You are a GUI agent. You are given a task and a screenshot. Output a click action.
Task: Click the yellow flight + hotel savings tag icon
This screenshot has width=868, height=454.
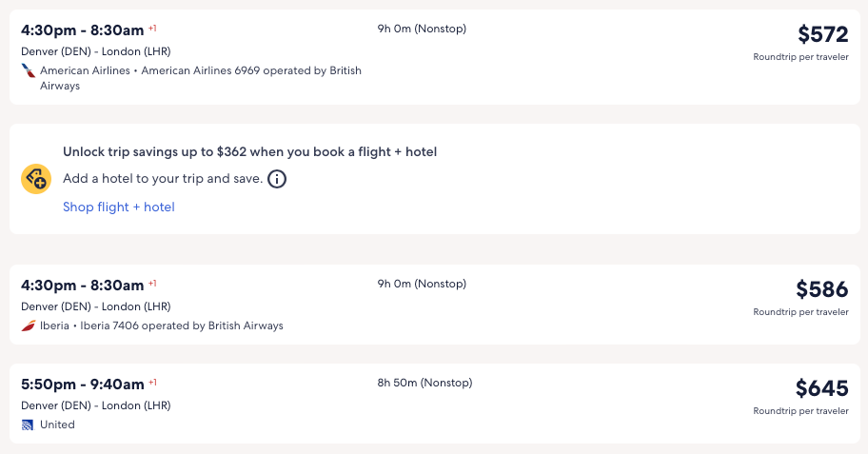pos(36,179)
